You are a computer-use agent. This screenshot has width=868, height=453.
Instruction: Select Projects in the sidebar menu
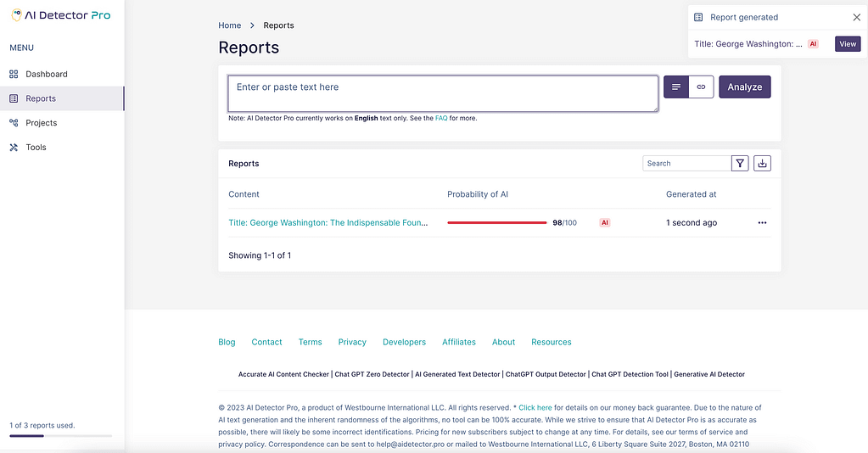pyautogui.click(x=41, y=123)
